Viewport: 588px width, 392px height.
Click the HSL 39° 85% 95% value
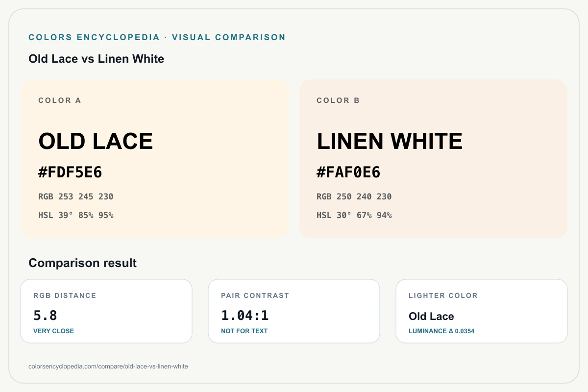click(x=76, y=215)
